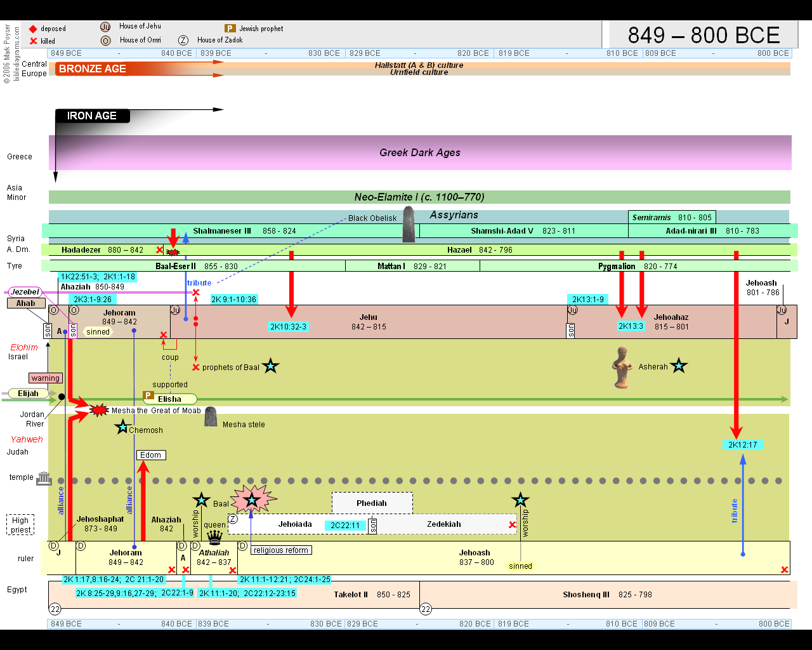This screenshot has height=650, width=812.
Task: Click the Elisha prophet label
Action: 169,399
